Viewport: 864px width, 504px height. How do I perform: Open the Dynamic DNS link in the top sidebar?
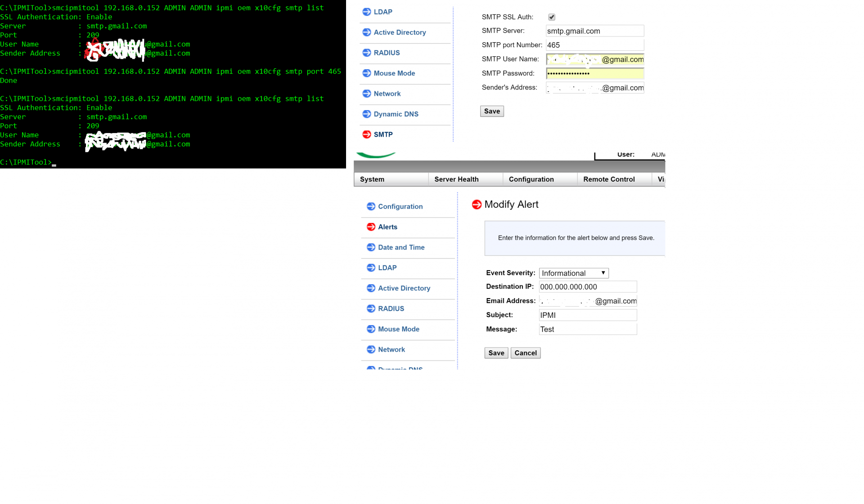pyautogui.click(x=396, y=114)
